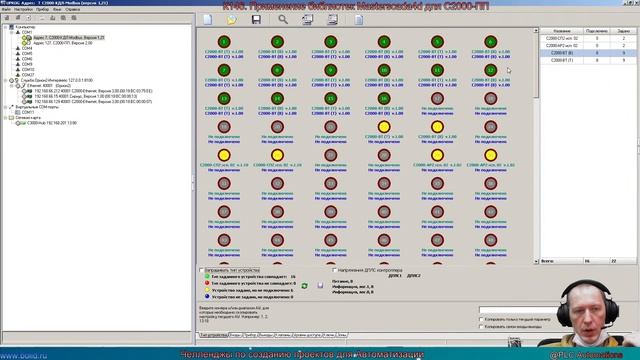Select yellow device circle number 22

click(x=384, y=127)
